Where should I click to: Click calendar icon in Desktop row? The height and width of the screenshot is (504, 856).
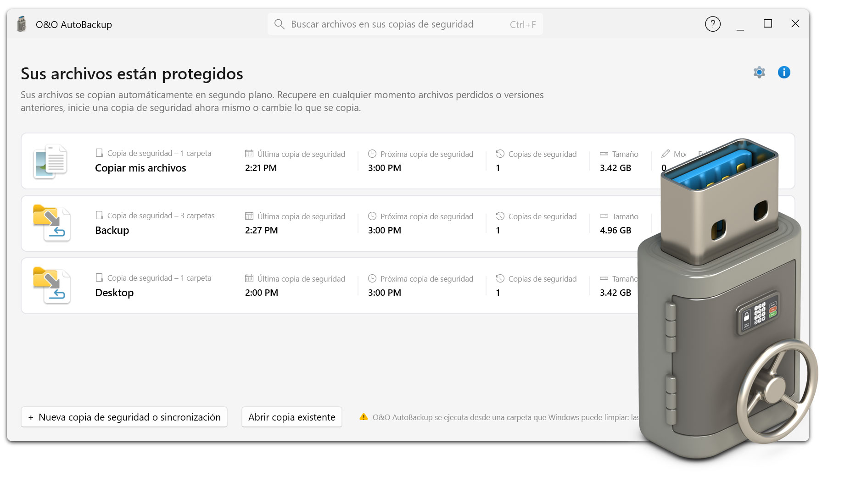tap(249, 278)
